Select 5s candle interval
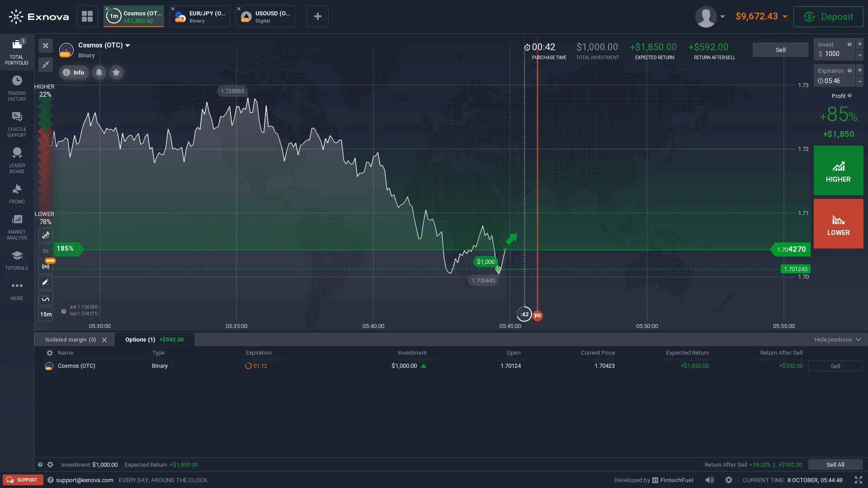This screenshot has height=488, width=868. tap(46, 251)
